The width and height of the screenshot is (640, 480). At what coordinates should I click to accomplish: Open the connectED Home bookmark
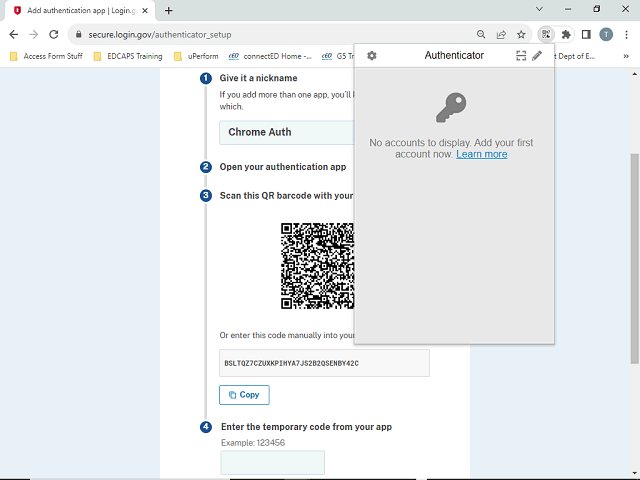click(270, 56)
